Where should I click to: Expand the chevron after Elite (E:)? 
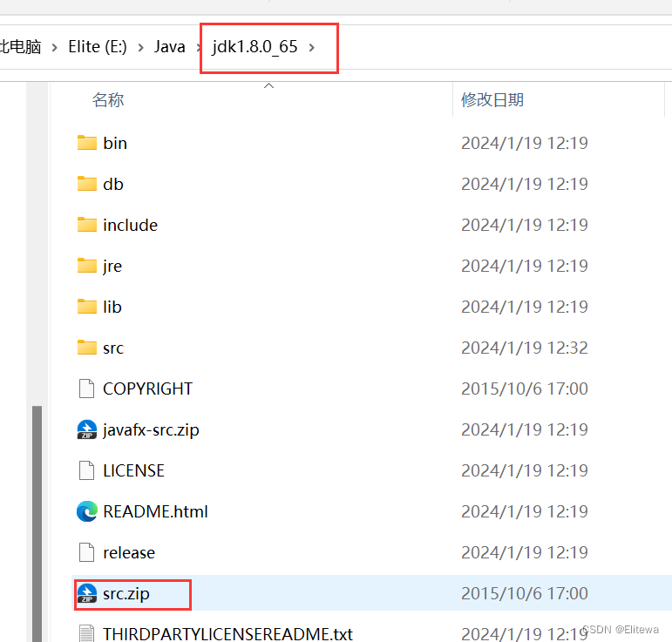pyautogui.click(x=140, y=47)
